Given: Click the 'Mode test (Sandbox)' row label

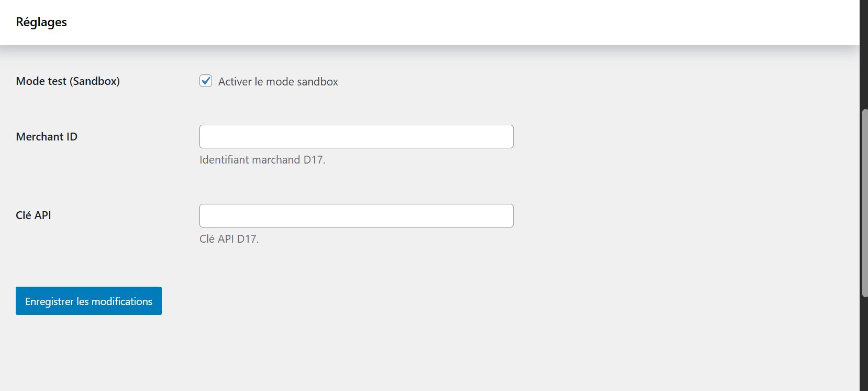Looking at the screenshot, I should (x=68, y=81).
